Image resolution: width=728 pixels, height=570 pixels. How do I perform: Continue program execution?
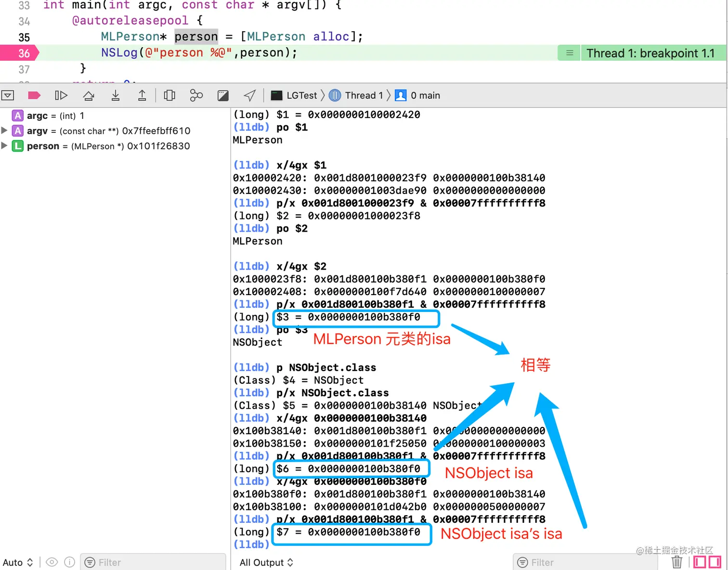point(61,95)
